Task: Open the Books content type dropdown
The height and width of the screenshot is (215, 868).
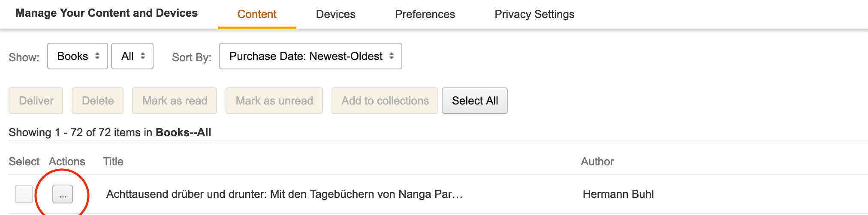Action: [78, 56]
